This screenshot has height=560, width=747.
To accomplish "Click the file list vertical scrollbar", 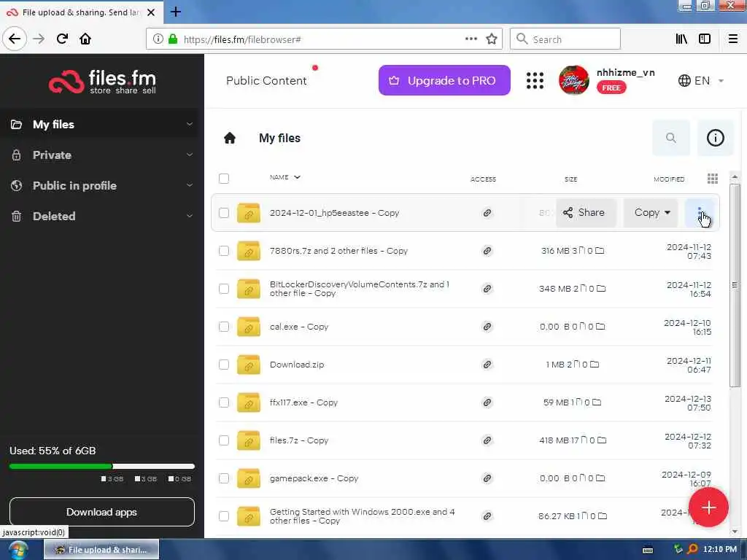I will pos(735,285).
